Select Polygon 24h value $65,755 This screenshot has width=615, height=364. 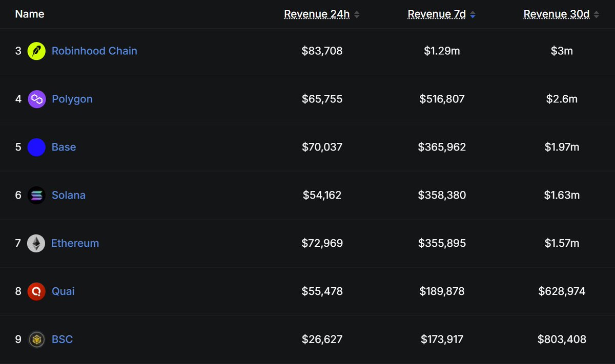tap(322, 99)
